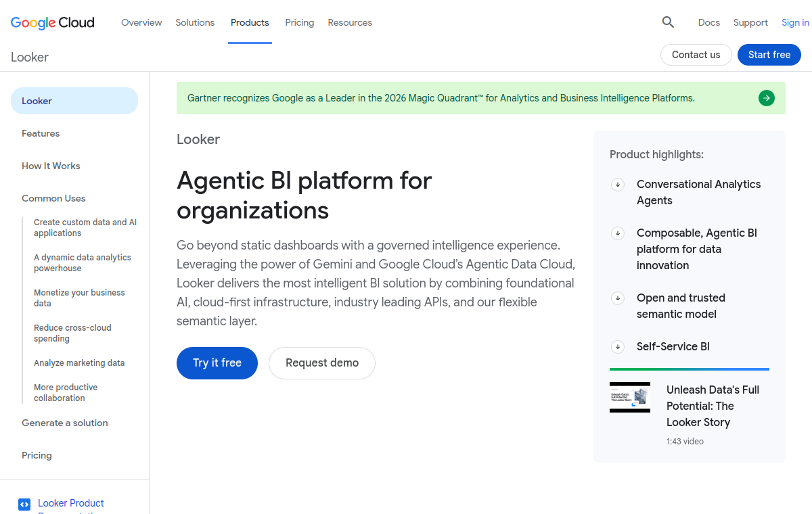Select the Products nav tab
Screen dimensions: 812x514
pos(250,22)
